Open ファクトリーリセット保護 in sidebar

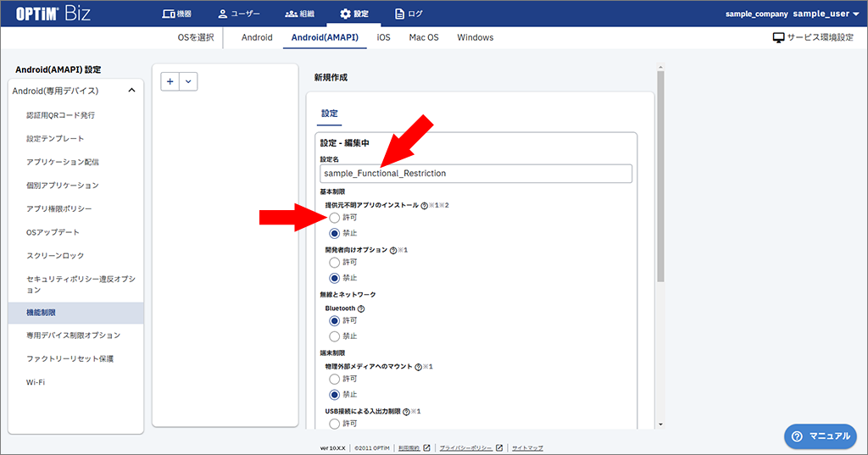click(x=70, y=358)
